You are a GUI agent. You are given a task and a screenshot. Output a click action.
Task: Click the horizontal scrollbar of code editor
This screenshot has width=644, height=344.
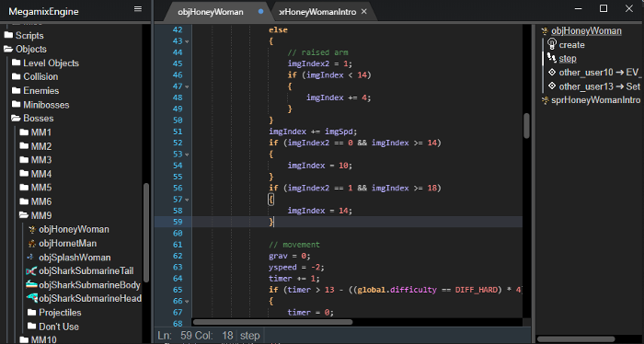(x=272, y=322)
